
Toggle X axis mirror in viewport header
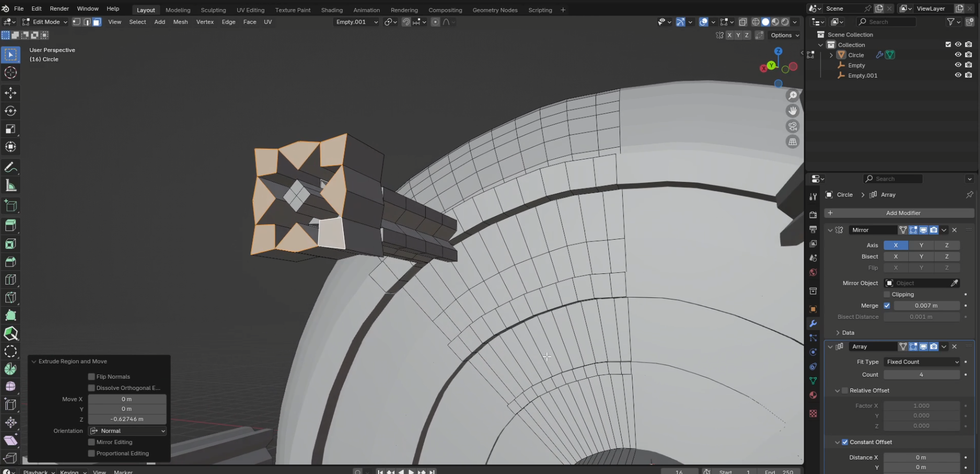pos(729,35)
